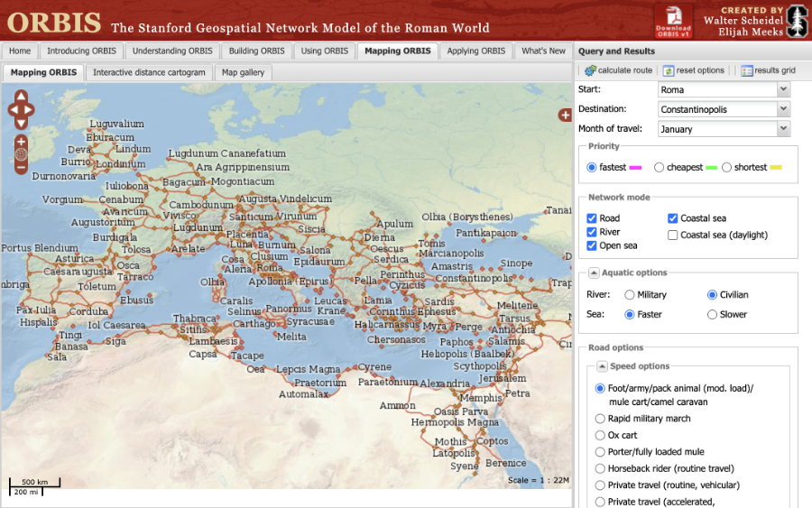The width and height of the screenshot is (812, 508).
Task: Open the Start city dropdown
Action: pyautogui.click(x=782, y=89)
